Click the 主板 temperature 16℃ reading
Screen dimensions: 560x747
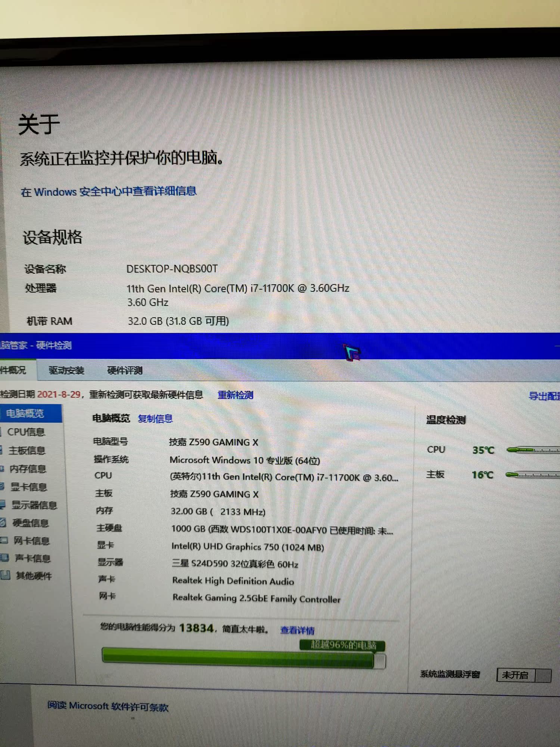click(x=482, y=475)
